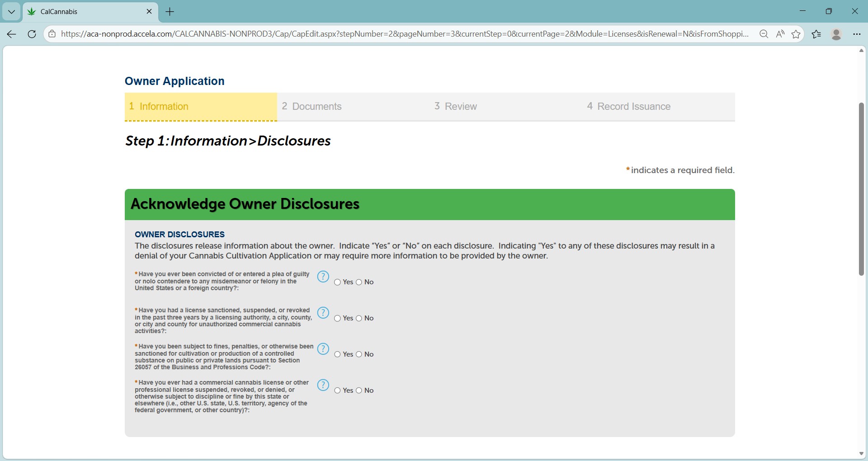Select Yes for convicted of misdemeanor or felony

[x=337, y=282]
